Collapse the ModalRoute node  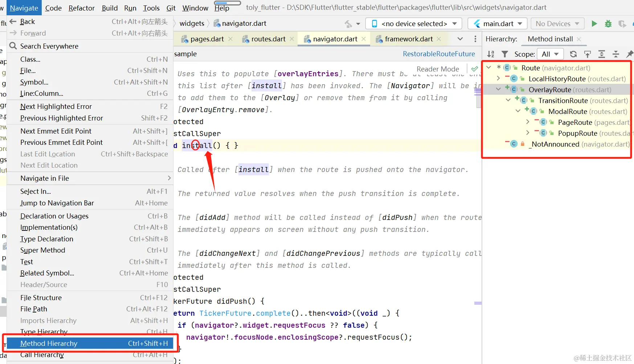point(518,111)
